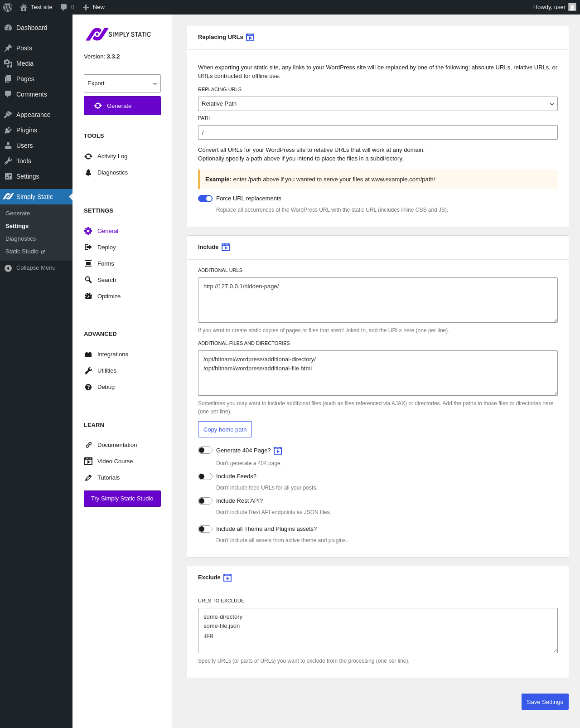Go to Appearance in WordPress sidebar
580x728 pixels.
pos(33,115)
